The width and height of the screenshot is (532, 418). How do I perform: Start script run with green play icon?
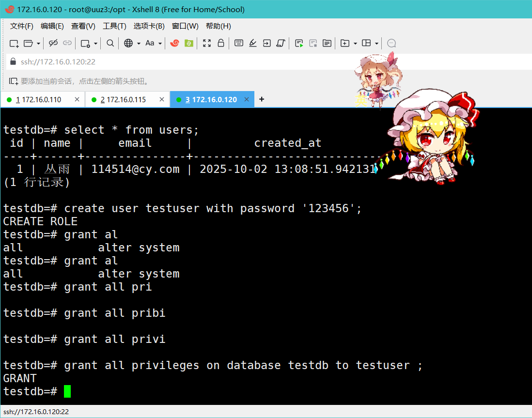299,43
